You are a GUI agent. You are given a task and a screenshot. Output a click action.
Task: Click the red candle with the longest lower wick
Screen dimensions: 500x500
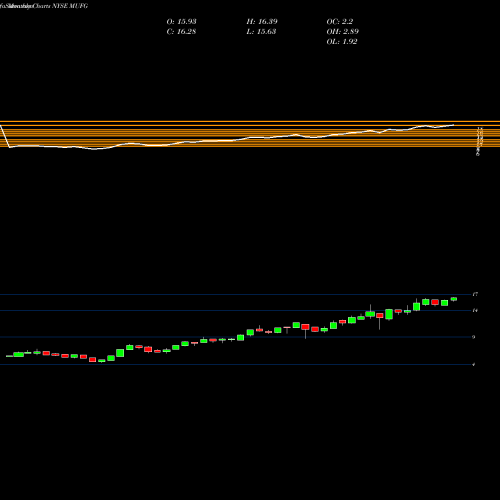380,316
